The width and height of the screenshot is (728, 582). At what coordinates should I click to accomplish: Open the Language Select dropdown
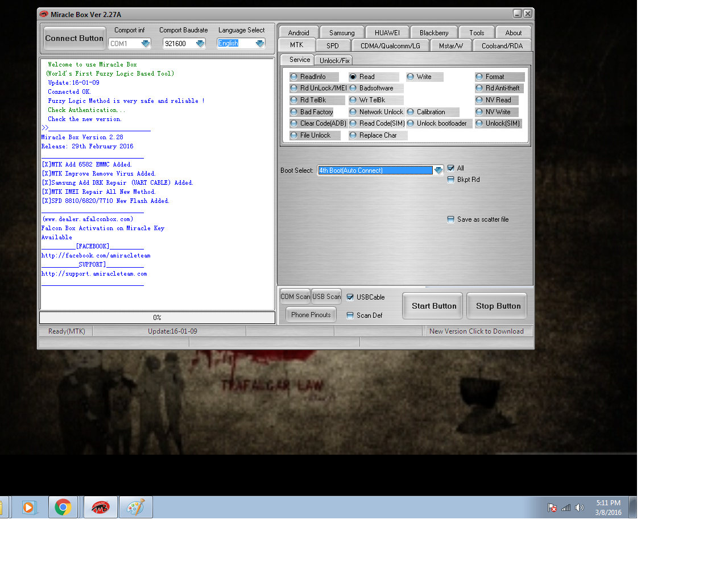point(260,44)
